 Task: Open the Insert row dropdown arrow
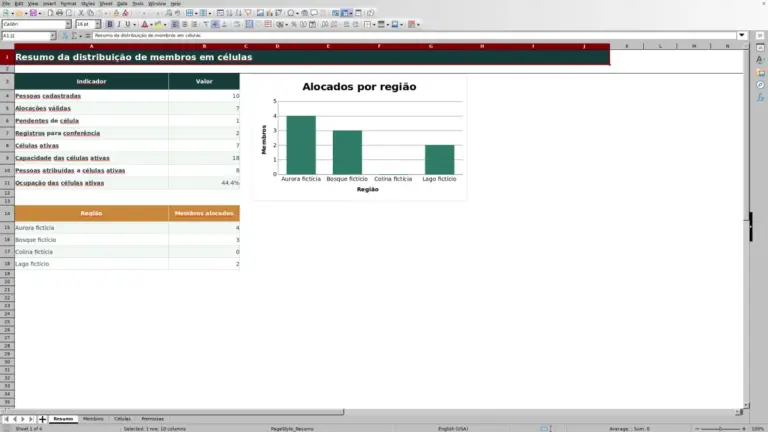coord(196,13)
